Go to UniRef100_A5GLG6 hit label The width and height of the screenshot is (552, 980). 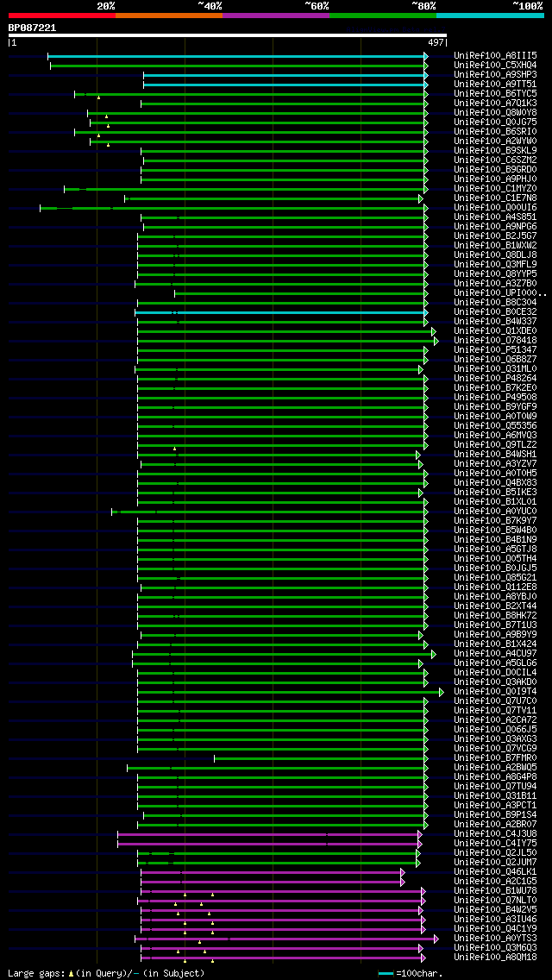tap(495, 663)
